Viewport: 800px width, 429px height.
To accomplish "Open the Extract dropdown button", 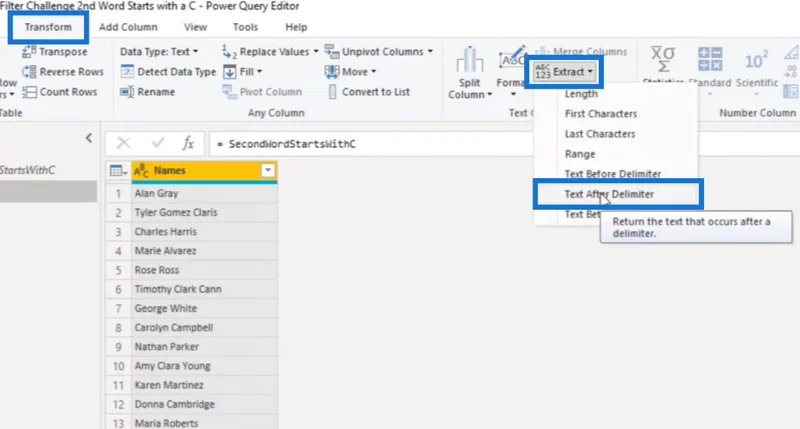I will point(564,72).
